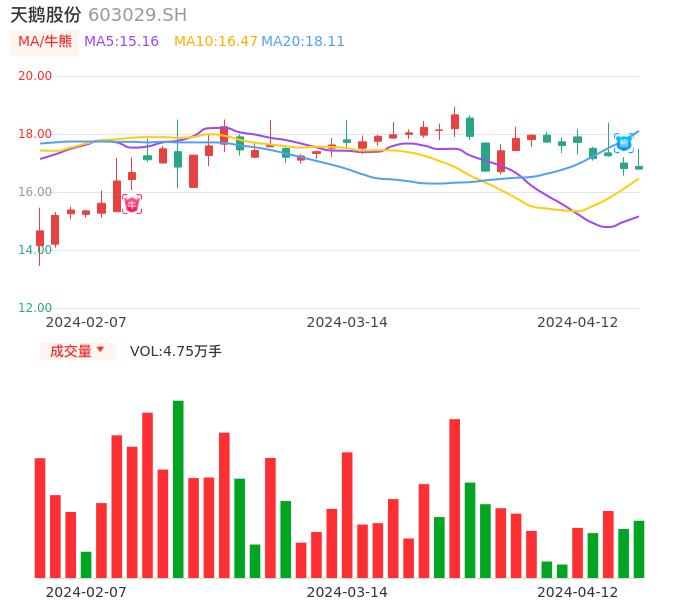Click the MA/牛熊 indicator button
This screenshot has width=686, height=606.
[45, 42]
